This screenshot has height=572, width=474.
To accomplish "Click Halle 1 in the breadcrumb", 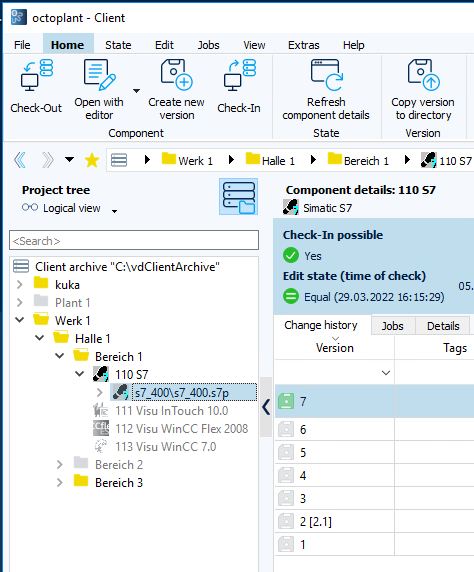I will click(270, 160).
